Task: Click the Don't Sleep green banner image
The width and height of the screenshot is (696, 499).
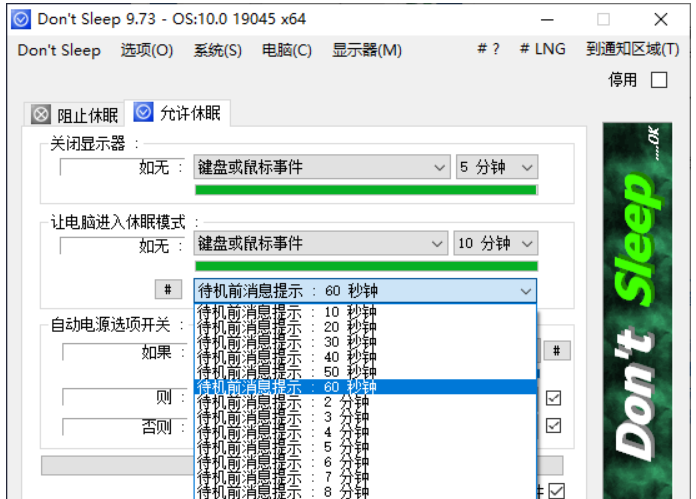Action: pos(637,311)
